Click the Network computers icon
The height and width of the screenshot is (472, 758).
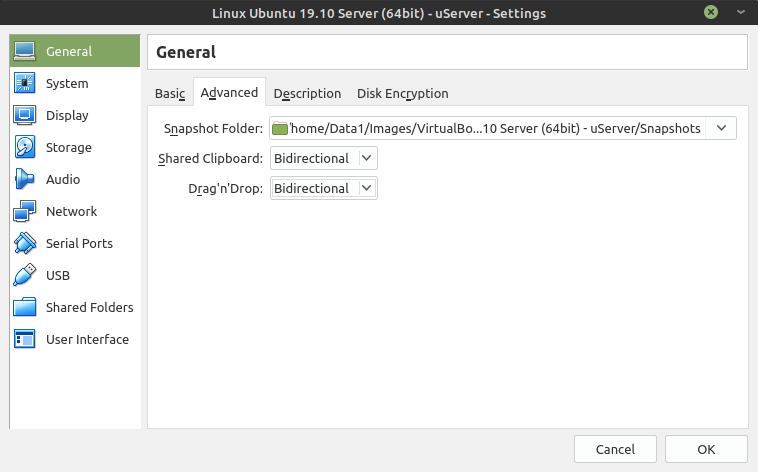pos(24,211)
